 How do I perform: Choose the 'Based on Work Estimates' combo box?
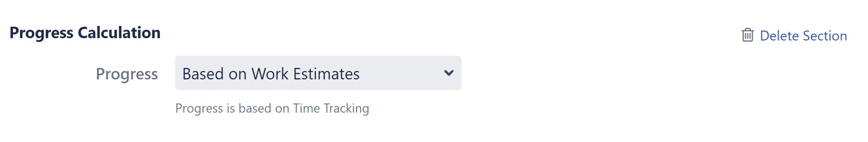(318, 73)
